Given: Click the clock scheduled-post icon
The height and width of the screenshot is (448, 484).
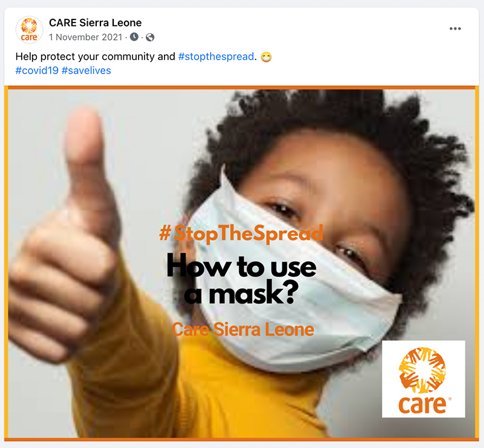Looking at the screenshot, I should click(134, 37).
